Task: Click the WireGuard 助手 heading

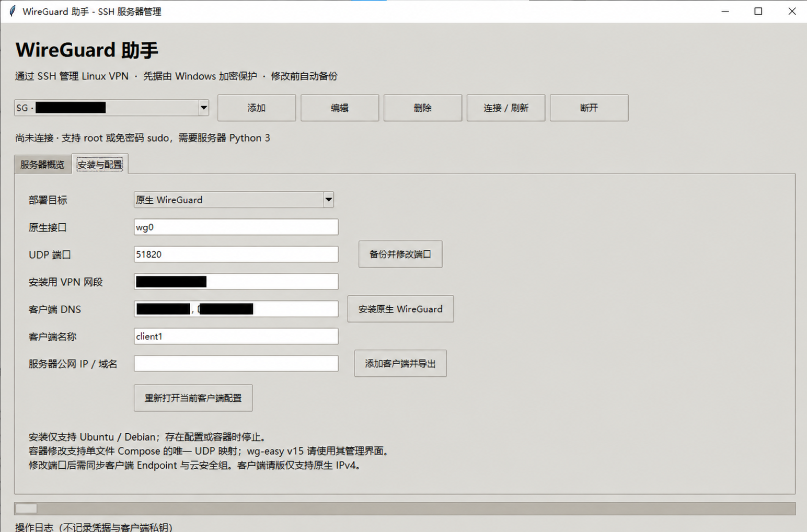Action: coord(87,50)
